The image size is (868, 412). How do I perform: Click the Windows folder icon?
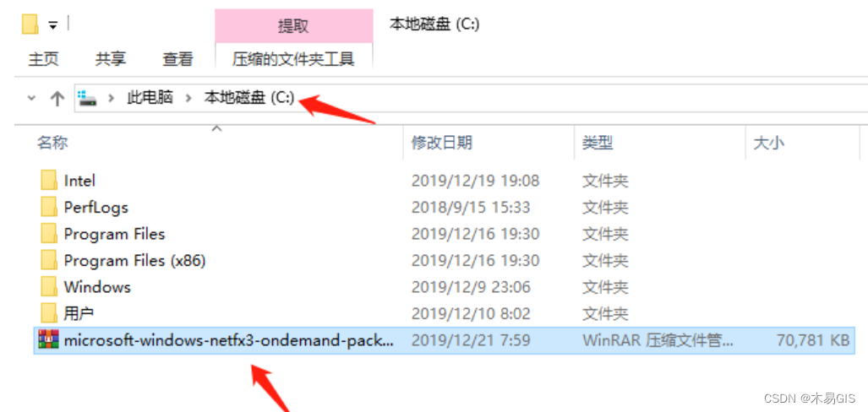49,287
